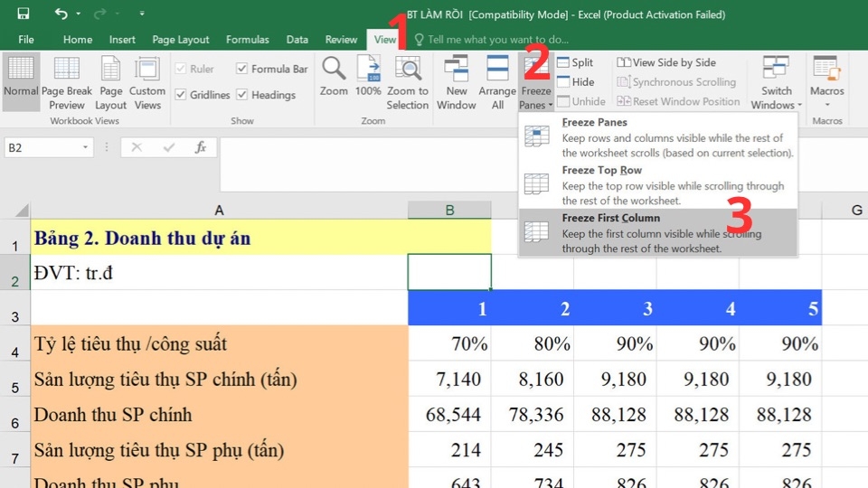Click the Name Box showing B2
The width and height of the screenshot is (868, 488).
[42, 147]
